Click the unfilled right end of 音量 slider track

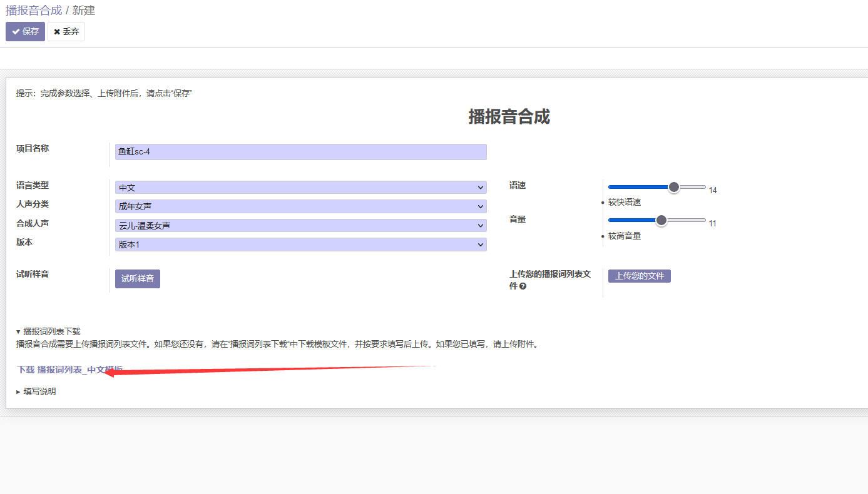[695, 220]
